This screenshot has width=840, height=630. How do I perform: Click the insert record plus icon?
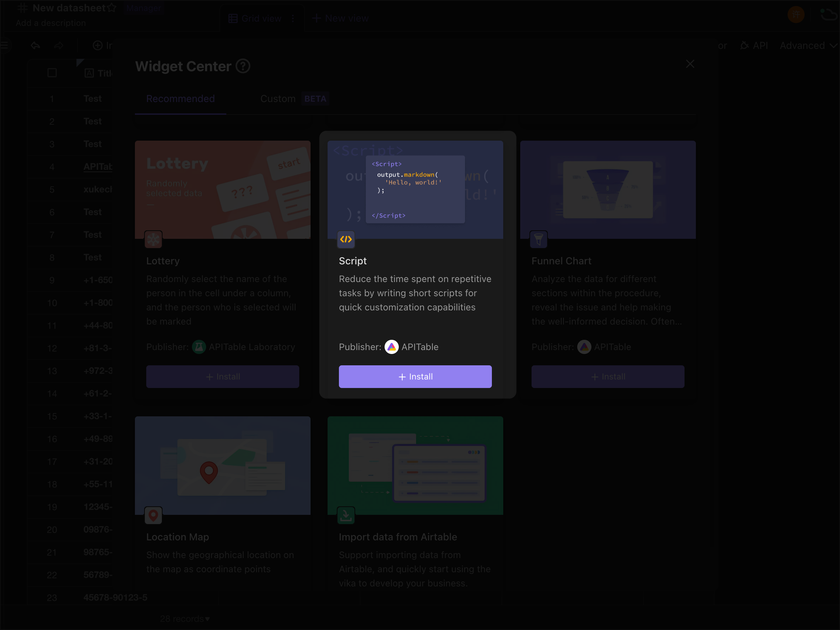pos(97,46)
